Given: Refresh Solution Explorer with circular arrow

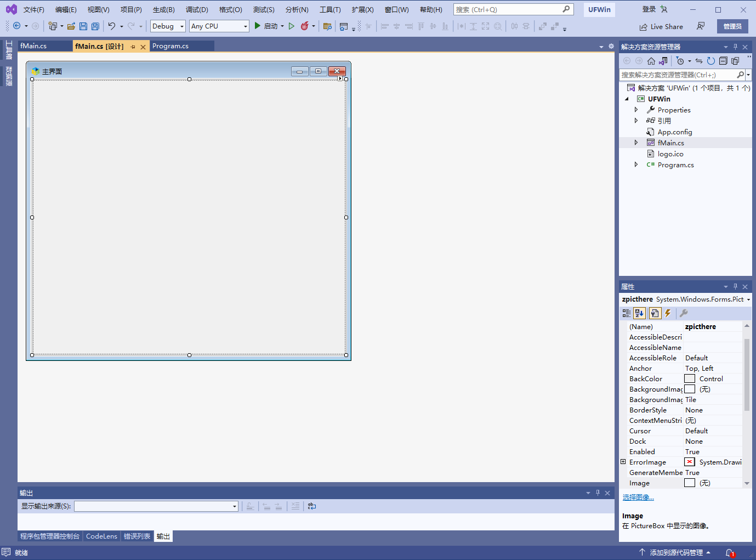Looking at the screenshot, I should [x=711, y=61].
